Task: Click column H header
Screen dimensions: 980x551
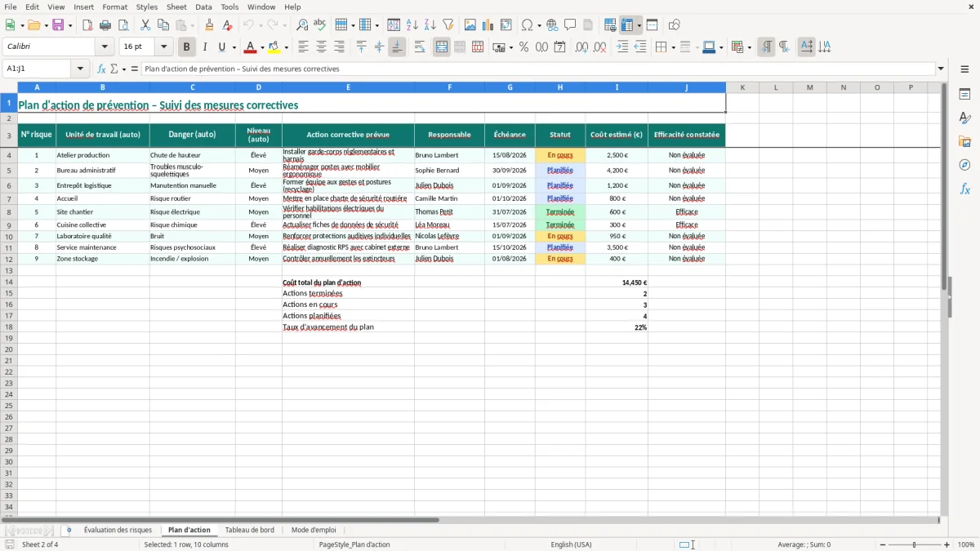Action: [x=560, y=87]
